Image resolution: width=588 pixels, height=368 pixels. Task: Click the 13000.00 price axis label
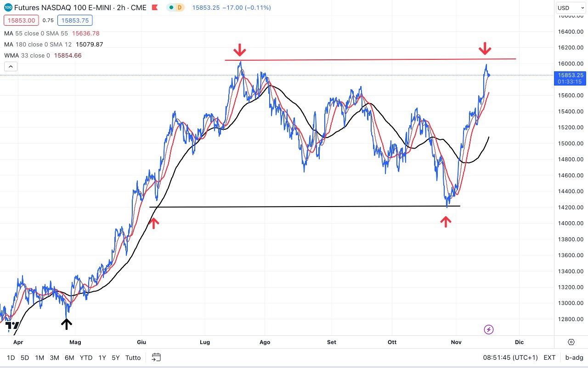571,303
